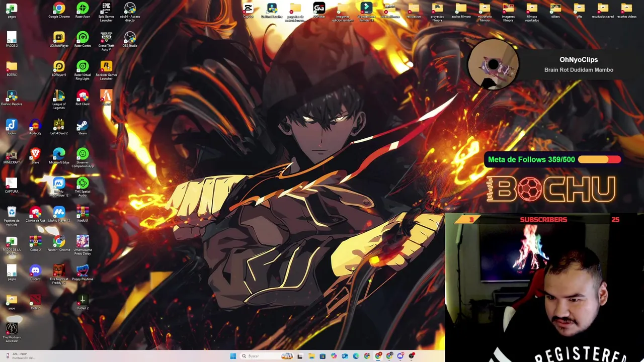
Task: Select the DaVinci Resolve icon in left column
Action: click(x=12, y=98)
